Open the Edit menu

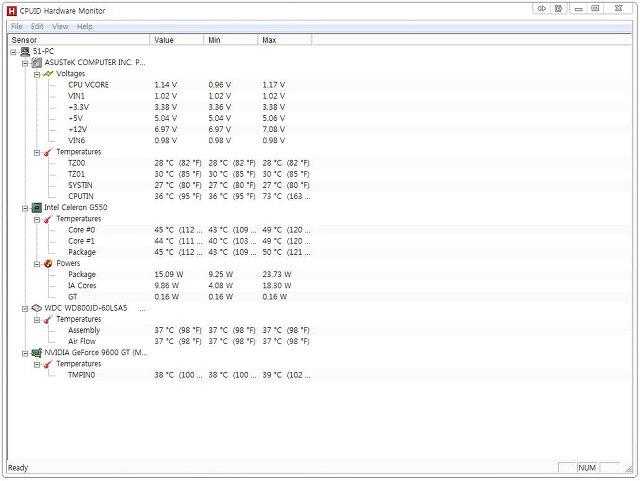[x=37, y=27]
